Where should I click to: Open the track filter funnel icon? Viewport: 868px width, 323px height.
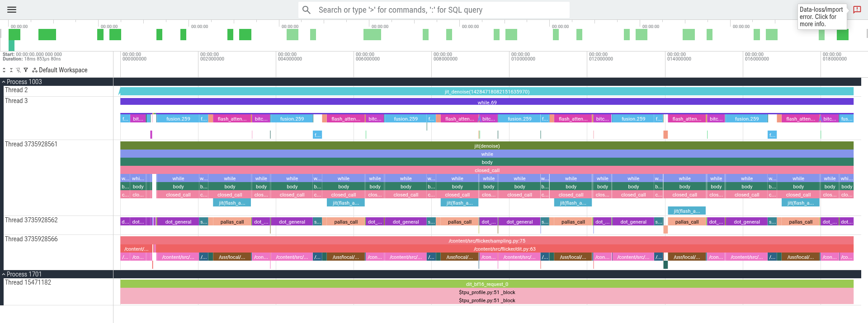(26, 70)
